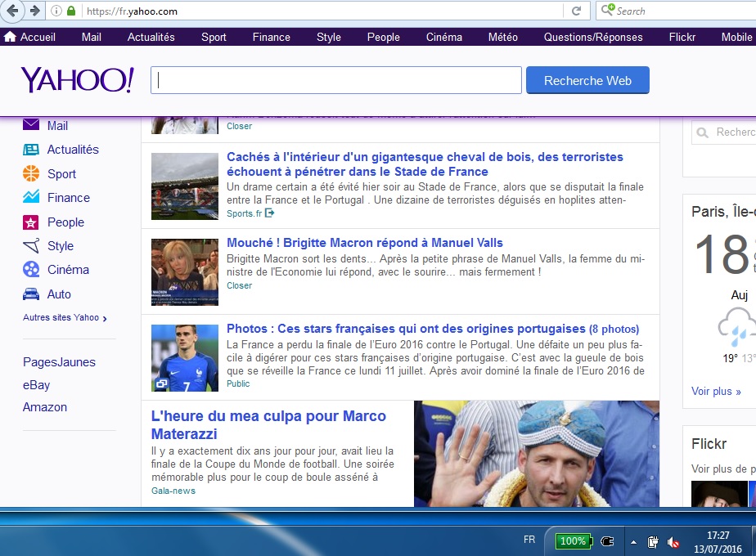Click the external link icon beside Sports.fr
The height and width of the screenshot is (556, 756).
coord(269,213)
